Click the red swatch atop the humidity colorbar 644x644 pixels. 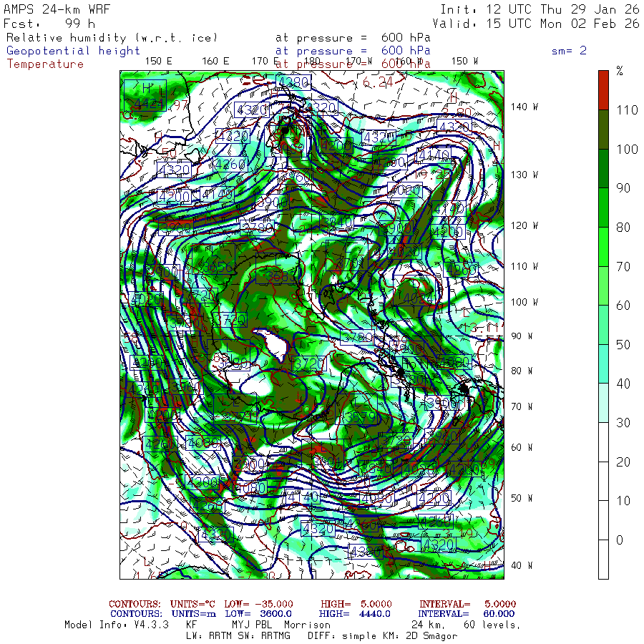[x=604, y=89]
